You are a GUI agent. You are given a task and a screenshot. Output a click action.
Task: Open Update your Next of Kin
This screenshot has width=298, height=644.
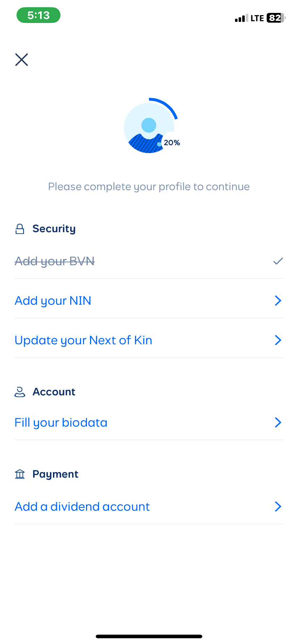(x=83, y=340)
